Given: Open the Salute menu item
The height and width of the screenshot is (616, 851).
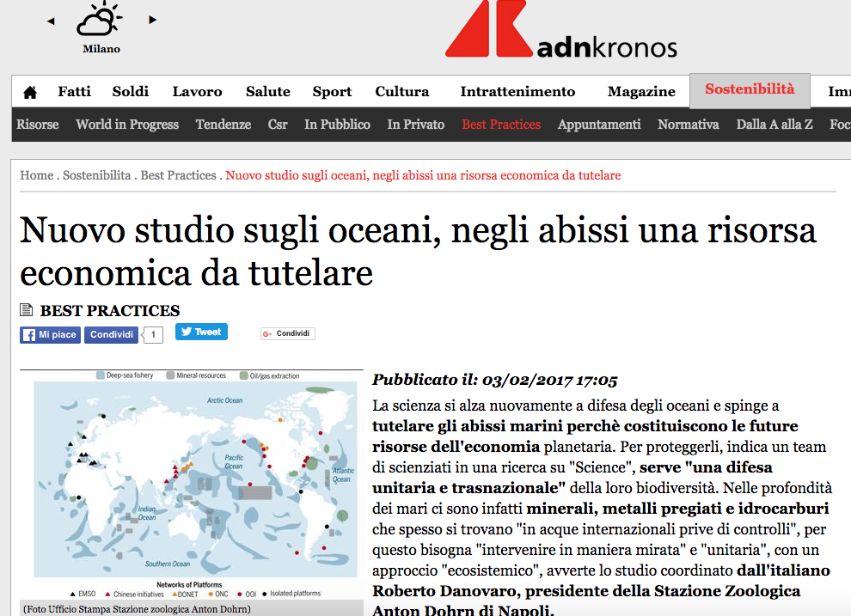Looking at the screenshot, I should click(267, 92).
